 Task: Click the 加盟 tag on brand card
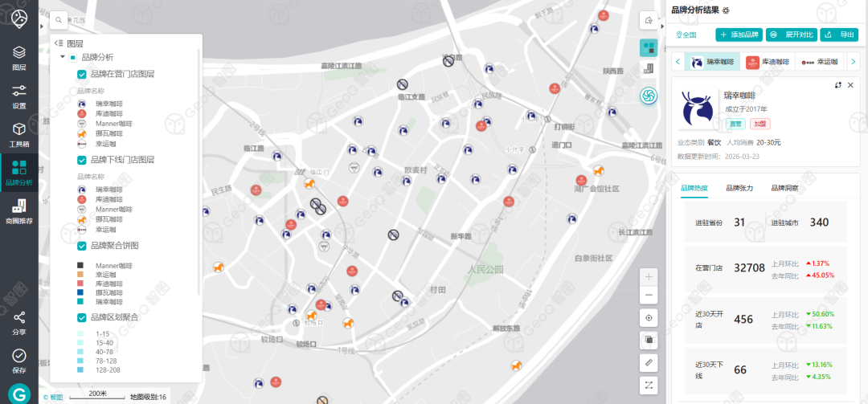point(760,124)
